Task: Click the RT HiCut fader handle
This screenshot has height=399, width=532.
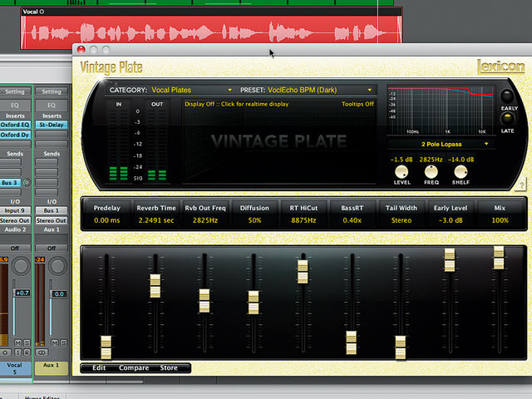Action: 303,272
